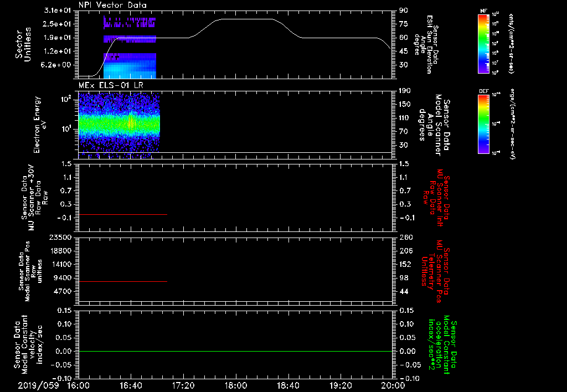Click the "NF" colorbar heading
Viewport: 567px width, 392px height.
click(x=484, y=11)
